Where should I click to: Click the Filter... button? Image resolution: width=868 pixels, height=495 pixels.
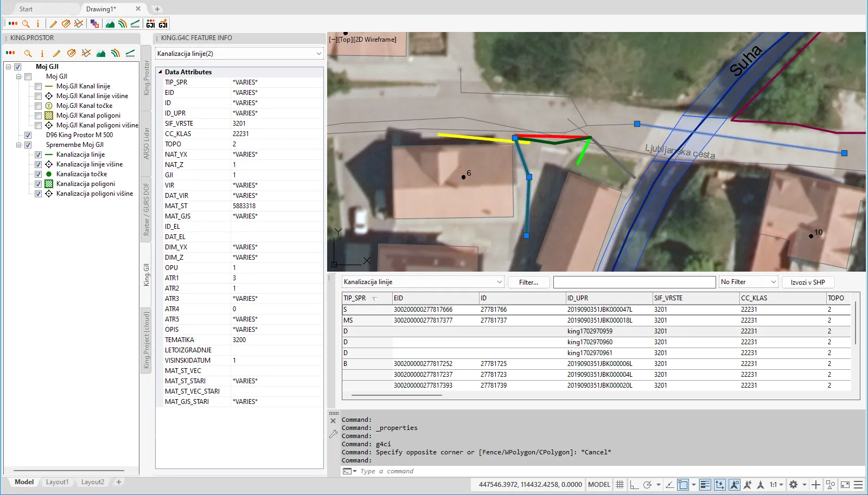528,282
